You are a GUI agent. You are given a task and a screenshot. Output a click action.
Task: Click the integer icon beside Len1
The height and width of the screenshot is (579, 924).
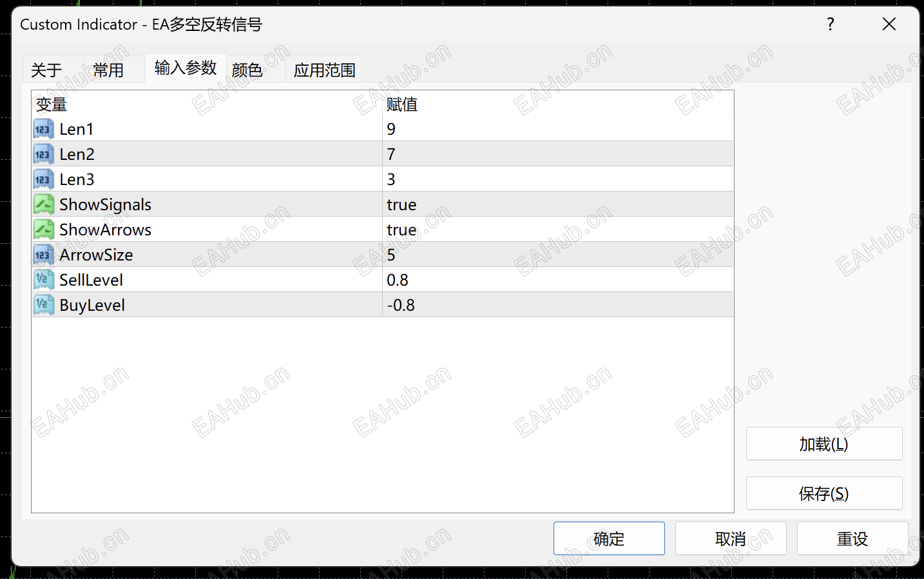coord(43,128)
